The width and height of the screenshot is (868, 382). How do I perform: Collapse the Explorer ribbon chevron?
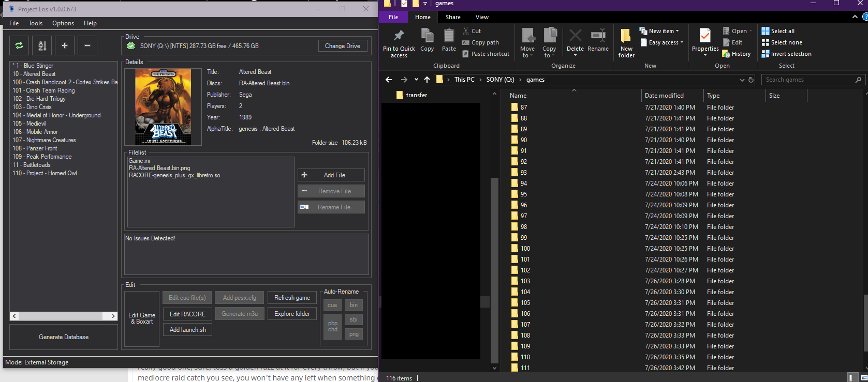(x=855, y=17)
